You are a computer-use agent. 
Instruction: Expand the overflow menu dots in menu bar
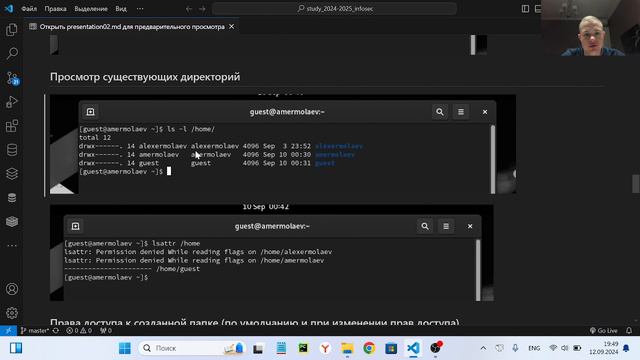140,9
